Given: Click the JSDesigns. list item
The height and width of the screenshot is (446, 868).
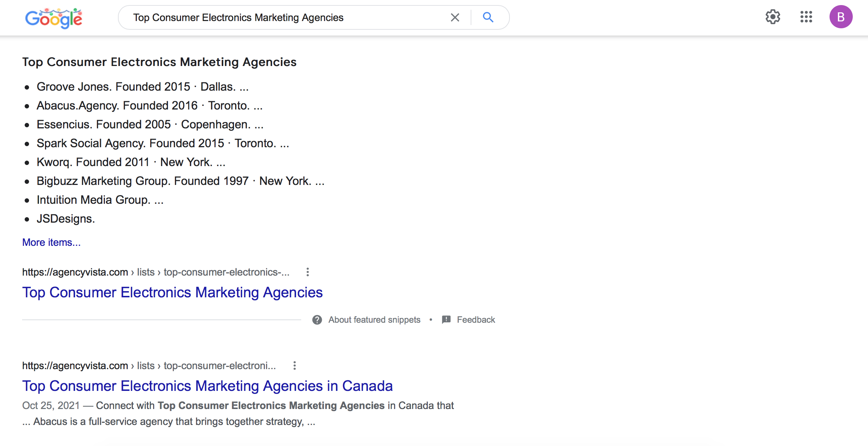Looking at the screenshot, I should pos(66,219).
